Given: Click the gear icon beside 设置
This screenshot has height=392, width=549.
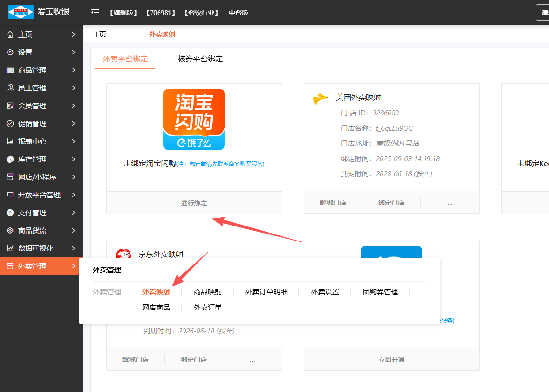Looking at the screenshot, I should (10, 53).
